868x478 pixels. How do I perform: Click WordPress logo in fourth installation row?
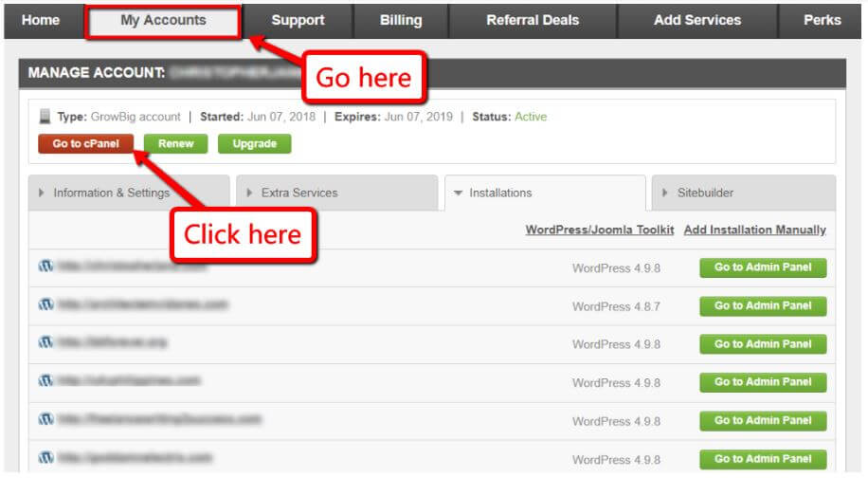pos(45,381)
